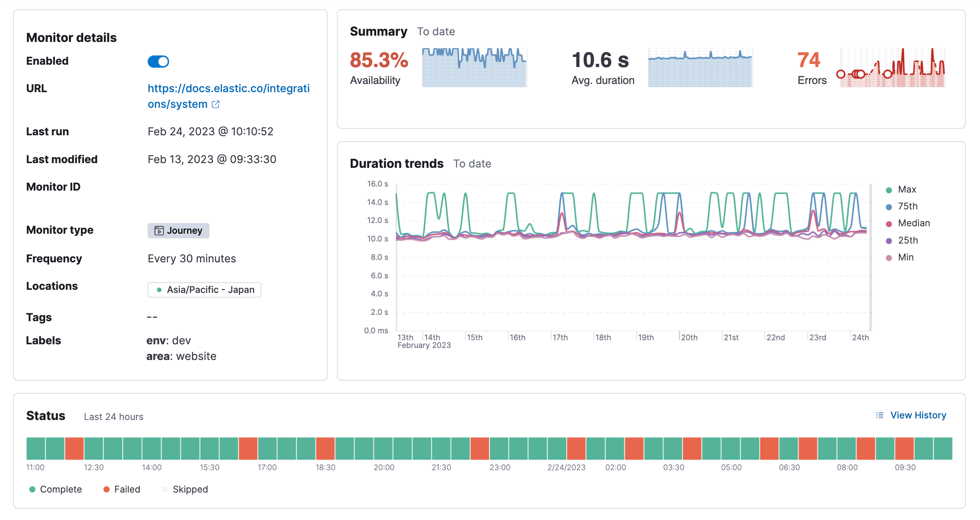Viewport: 980px width, 520px height.
Task: Click the green dot on the Asia/Pacific location badge
Action: coord(158,290)
